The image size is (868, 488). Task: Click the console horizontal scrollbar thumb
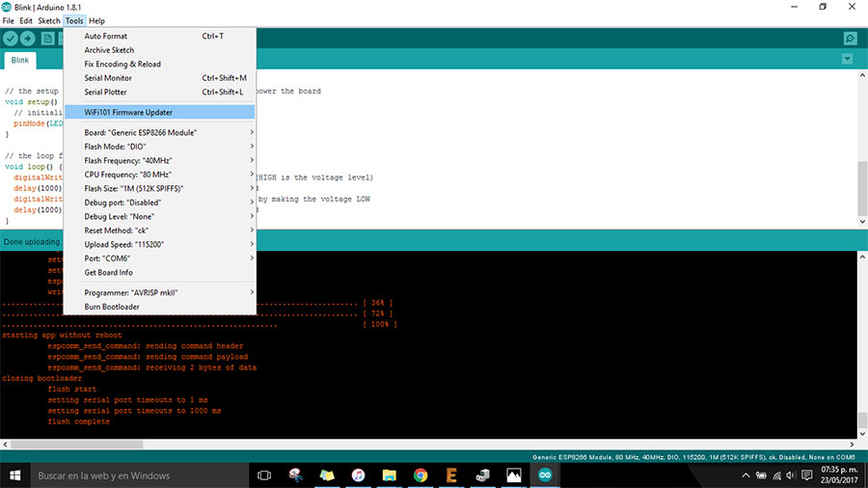pyautogui.click(x=76, y=445)
